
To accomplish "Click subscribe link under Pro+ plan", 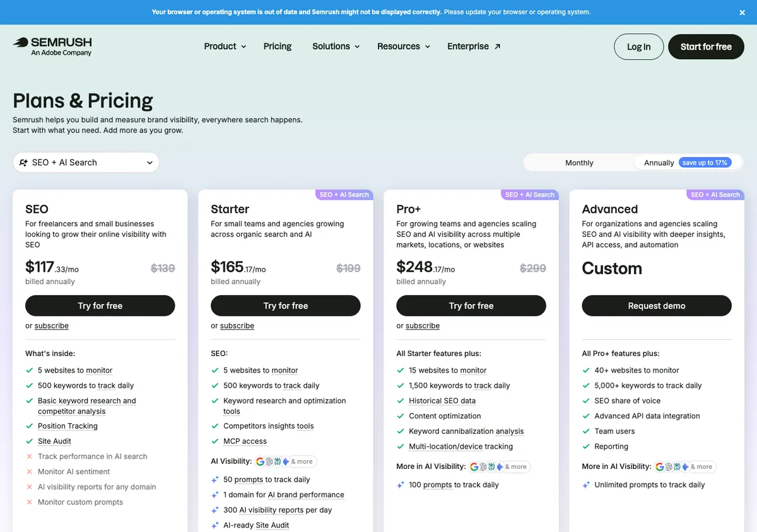I will pos(423,326).
